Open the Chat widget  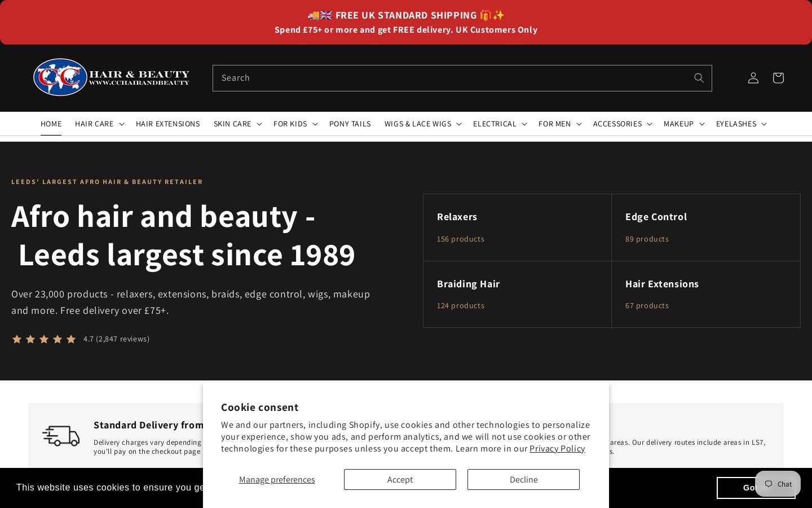778,484
